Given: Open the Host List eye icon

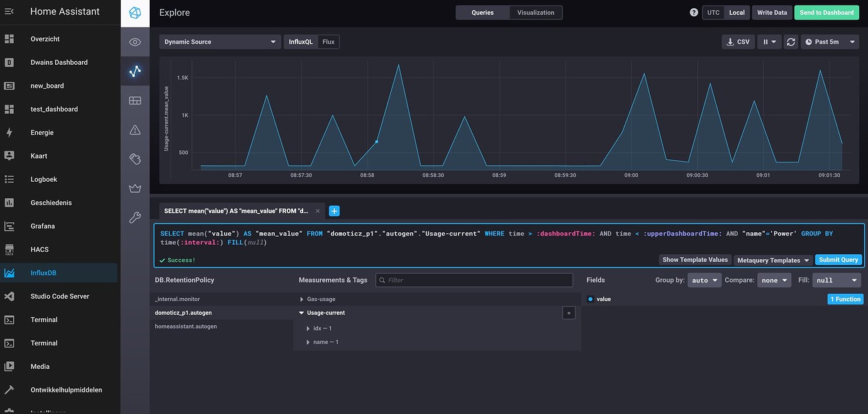Looking at the screenshot, I should [x=135, y=42].
